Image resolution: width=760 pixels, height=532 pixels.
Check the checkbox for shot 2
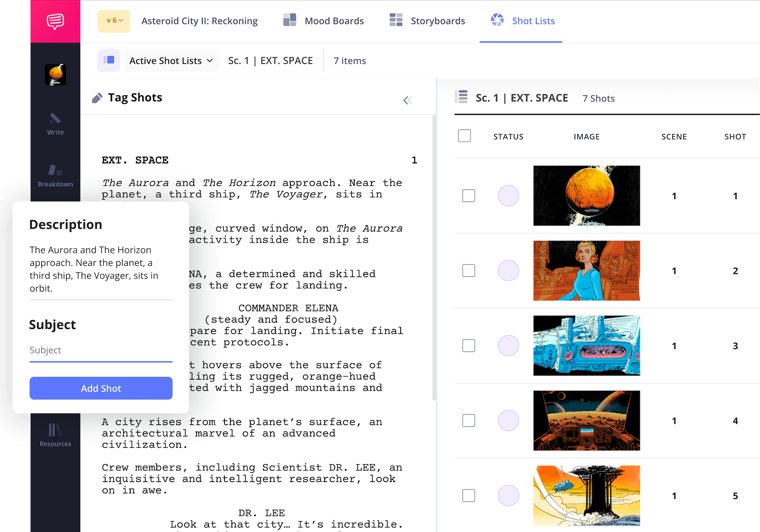coord(468,270)
